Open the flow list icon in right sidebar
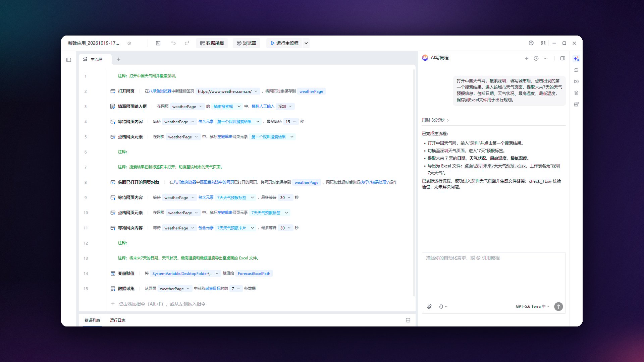 576,70
